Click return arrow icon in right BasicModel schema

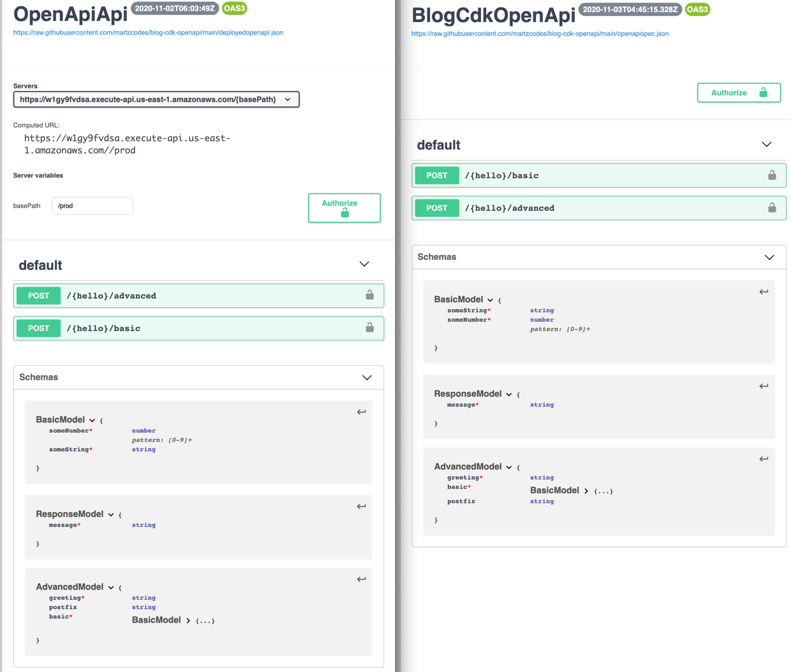(x=764, y=292)
